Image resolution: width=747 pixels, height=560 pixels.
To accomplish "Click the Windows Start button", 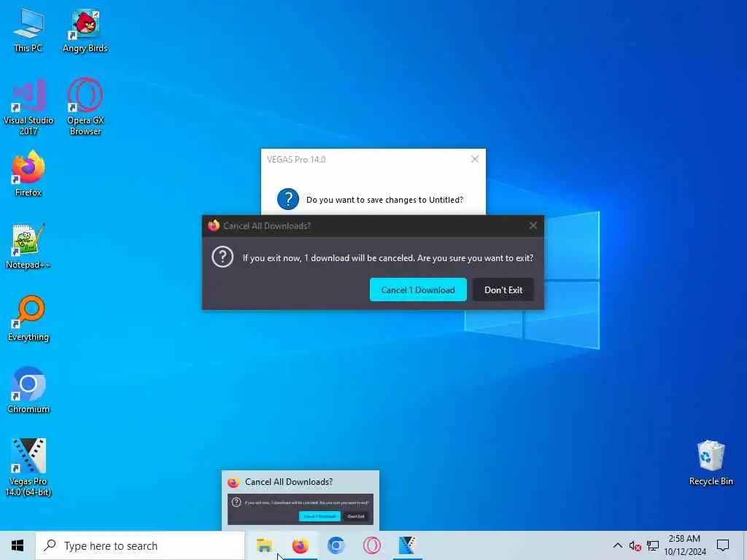I will point(18,545).
